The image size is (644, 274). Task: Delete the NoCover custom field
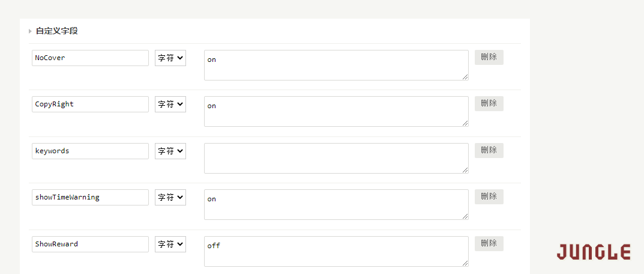[x=489, y=57]
